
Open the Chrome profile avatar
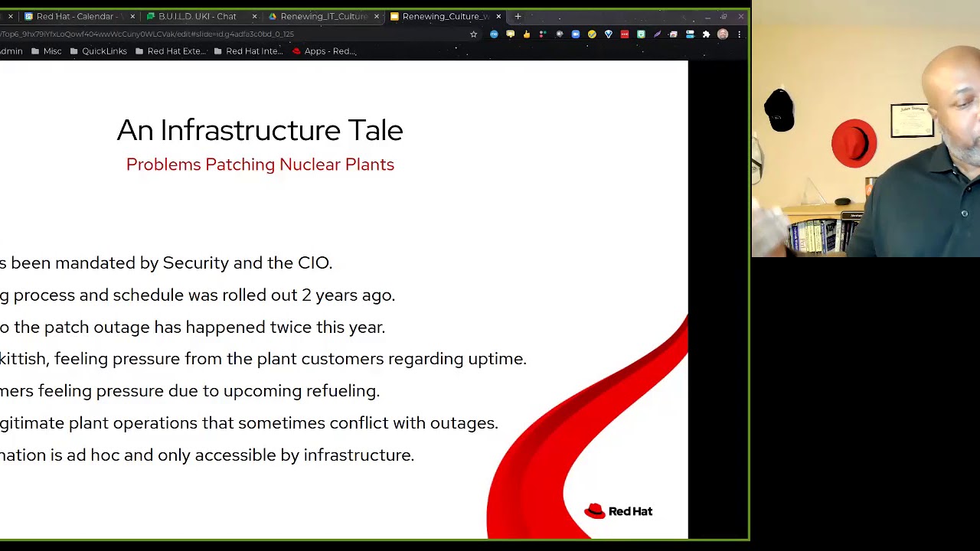[x=723, y=34]
